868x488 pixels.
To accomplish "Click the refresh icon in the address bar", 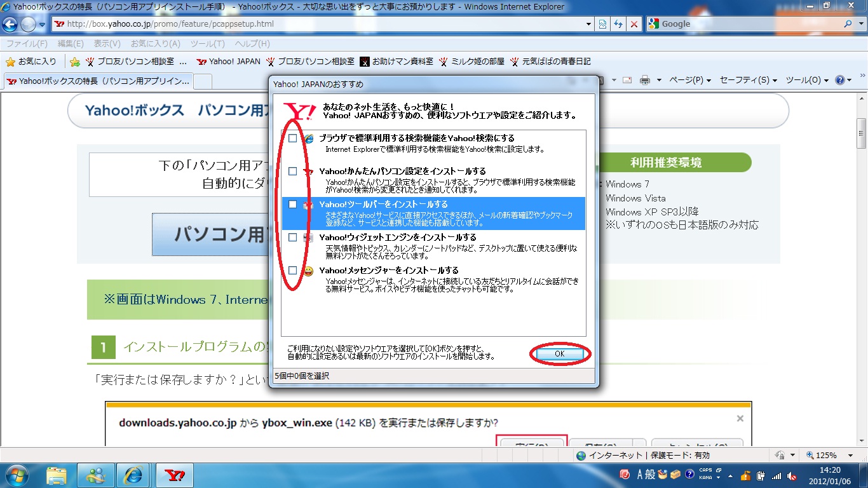I will 618,24.
